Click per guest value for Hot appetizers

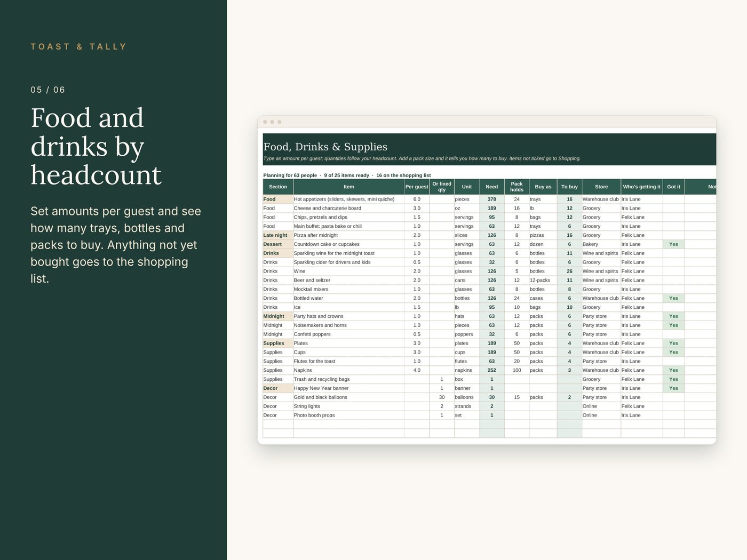(x=417, y=199)
